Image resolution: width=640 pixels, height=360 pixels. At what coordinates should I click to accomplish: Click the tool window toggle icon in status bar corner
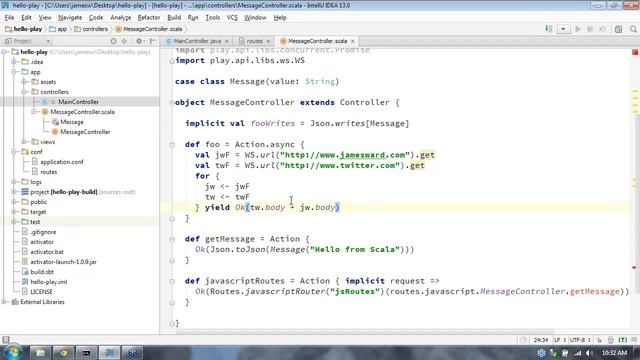(x=6, y=340)
